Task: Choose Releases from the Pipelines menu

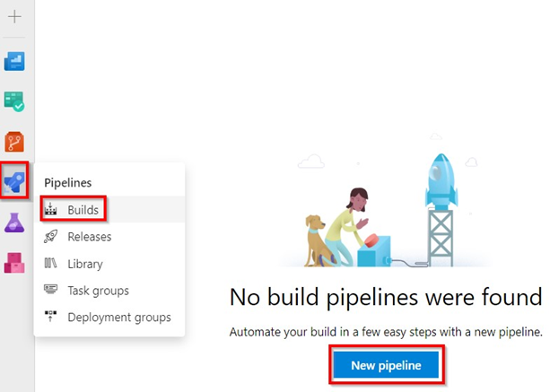Action: [90, 237]
